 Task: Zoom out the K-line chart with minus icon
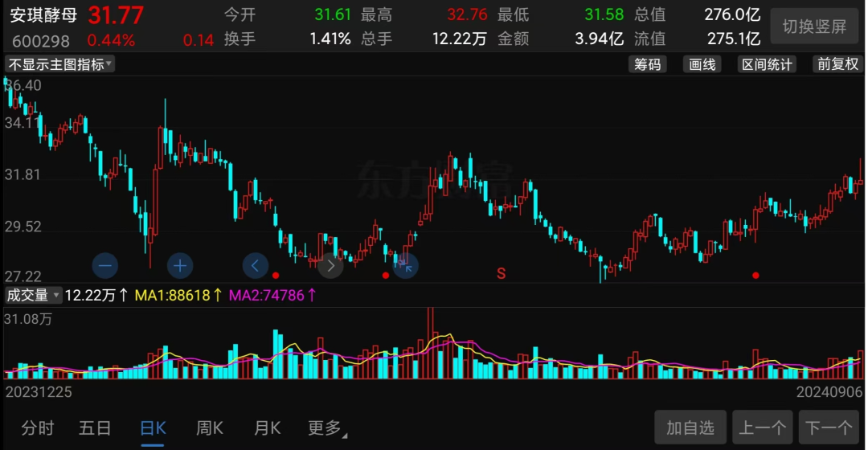(105, 266)
